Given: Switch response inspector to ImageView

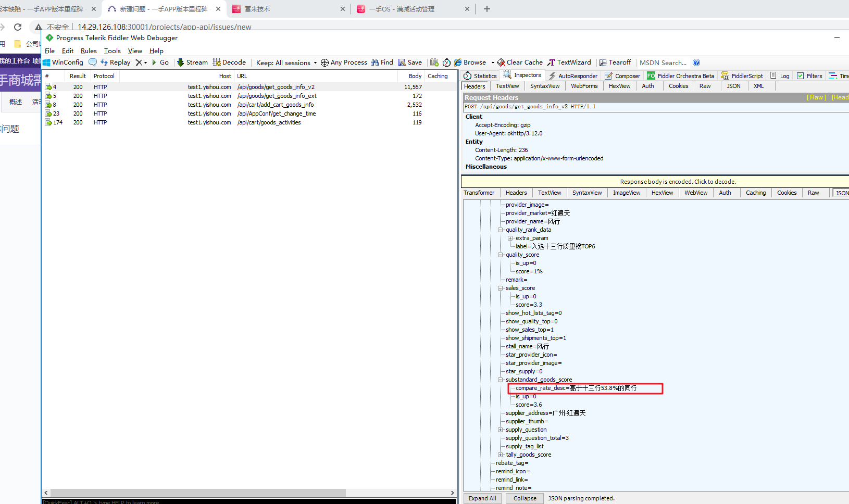Looking at the screenshot, I should pos(627,193).
